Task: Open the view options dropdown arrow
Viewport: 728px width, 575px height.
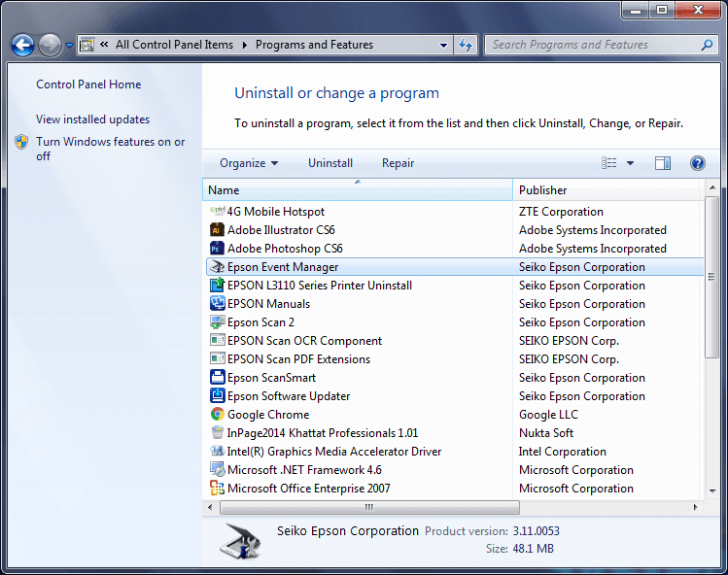Action: [x=630, y=163]
